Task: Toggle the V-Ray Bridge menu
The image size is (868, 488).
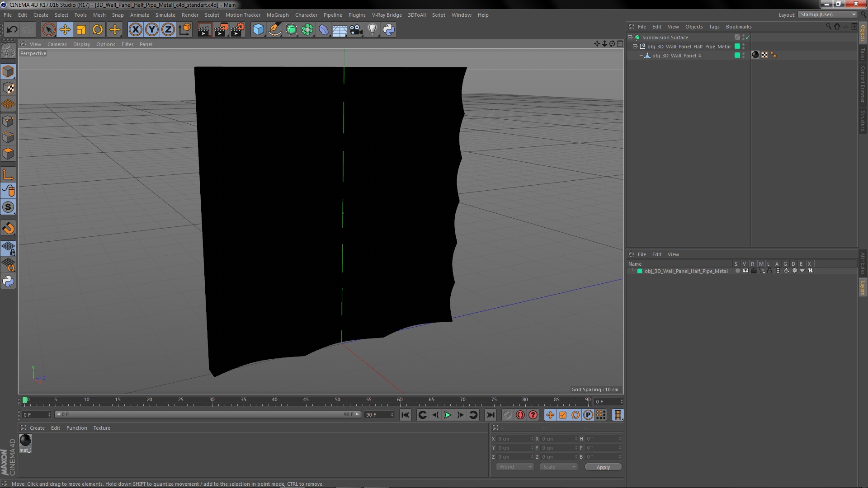Action: click(x=387, y=14)
